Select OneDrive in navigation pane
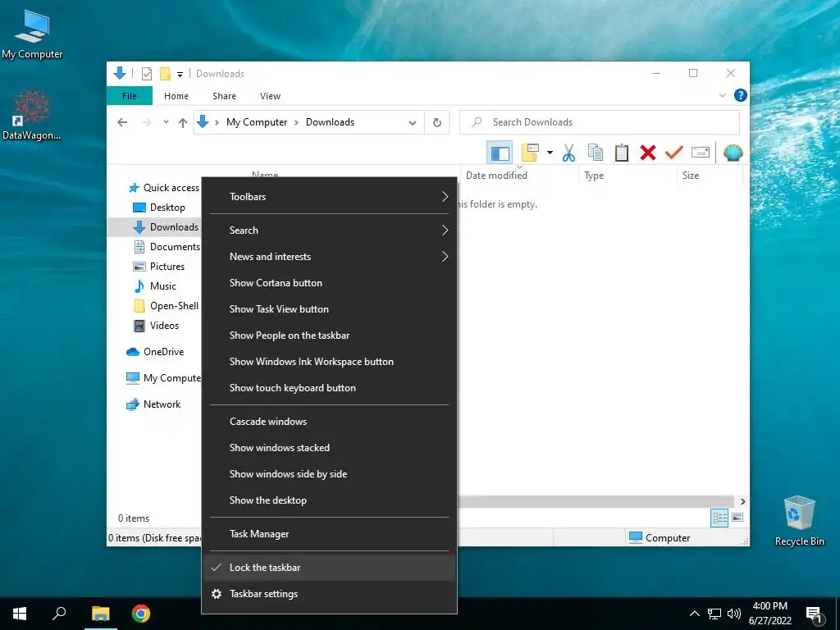 tap(155, 351)
